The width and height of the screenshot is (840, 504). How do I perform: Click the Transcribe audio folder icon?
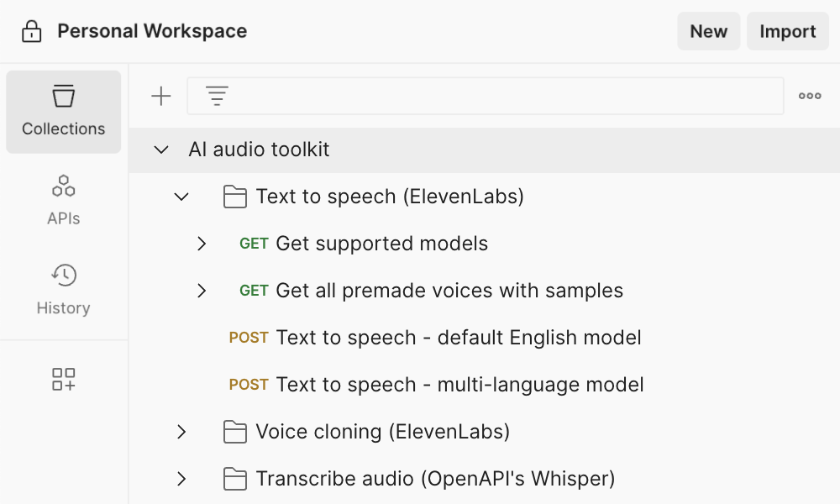(x=235, y=480)
